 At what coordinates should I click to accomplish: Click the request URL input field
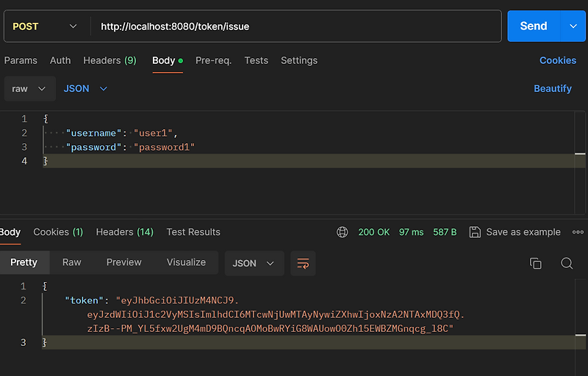click(x=294, y=26)
